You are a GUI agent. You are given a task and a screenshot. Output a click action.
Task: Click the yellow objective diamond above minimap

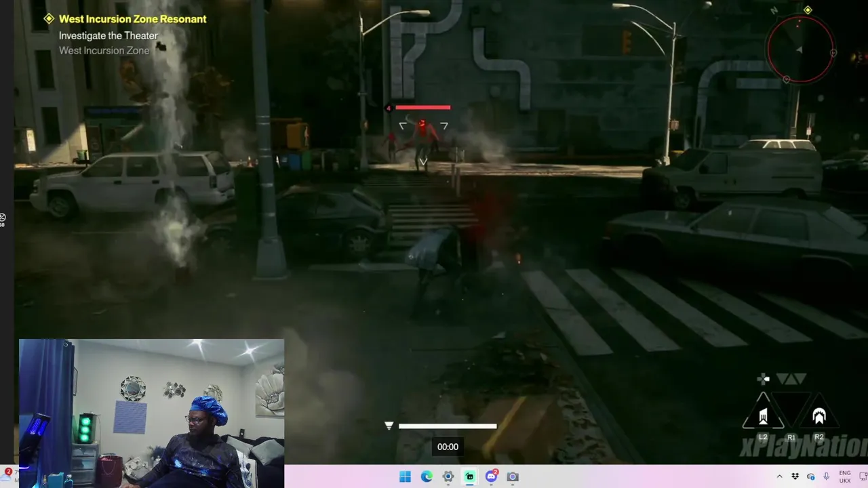click(x=808, y=9)
